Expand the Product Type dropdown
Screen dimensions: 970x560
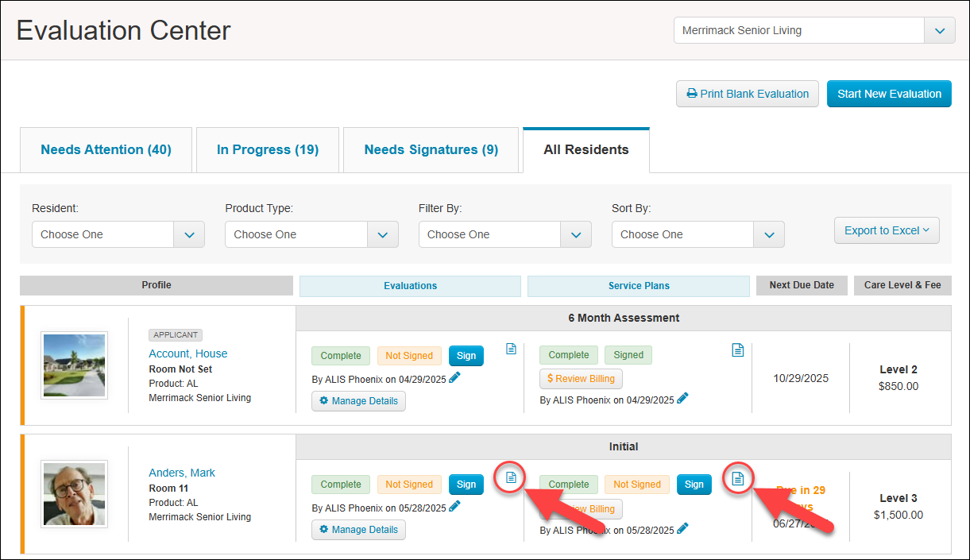pos(311,234)
